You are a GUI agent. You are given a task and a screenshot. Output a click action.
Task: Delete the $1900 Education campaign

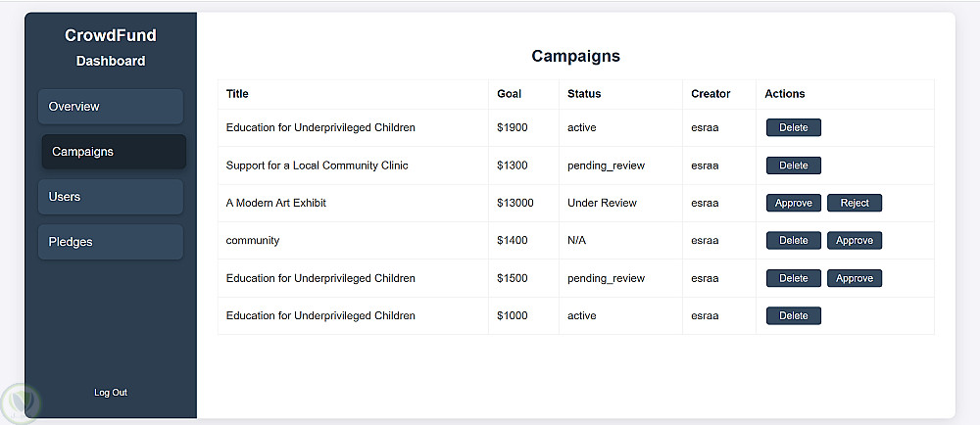[x=793, y=127]
